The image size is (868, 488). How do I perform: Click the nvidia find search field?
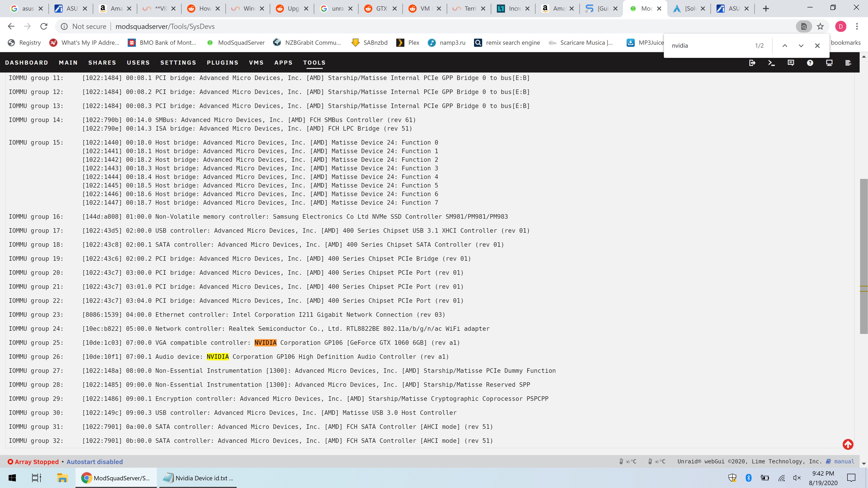pos(708,46)
